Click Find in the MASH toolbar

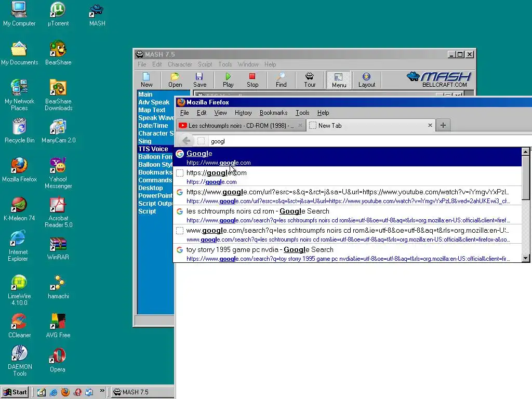pyautogui.click(x=281, y=80)
